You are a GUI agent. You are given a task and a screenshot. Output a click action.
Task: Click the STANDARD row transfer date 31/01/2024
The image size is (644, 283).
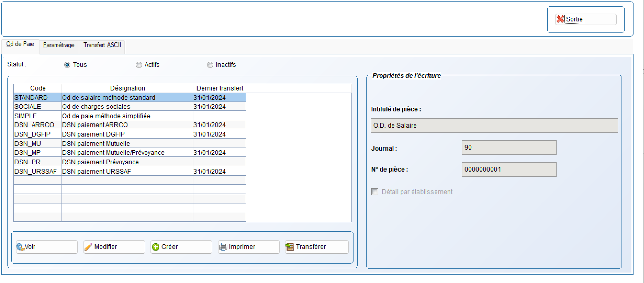point(220,98)
